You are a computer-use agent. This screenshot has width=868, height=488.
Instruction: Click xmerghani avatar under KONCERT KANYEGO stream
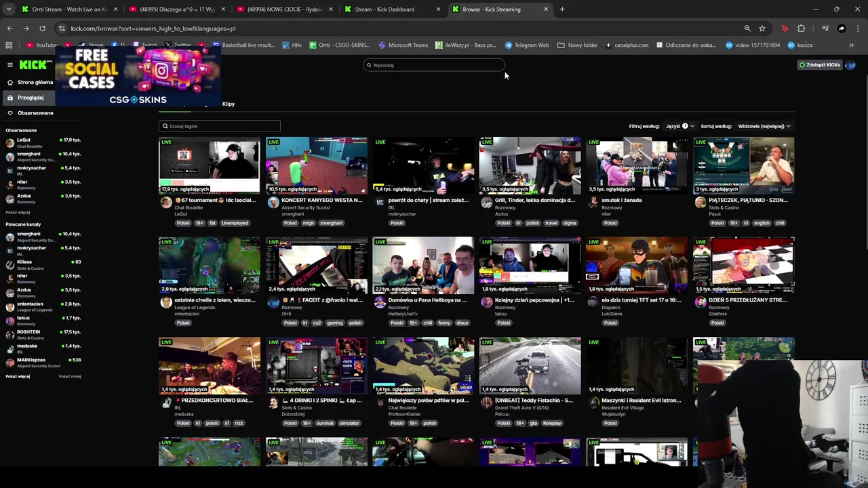point(273,203)
